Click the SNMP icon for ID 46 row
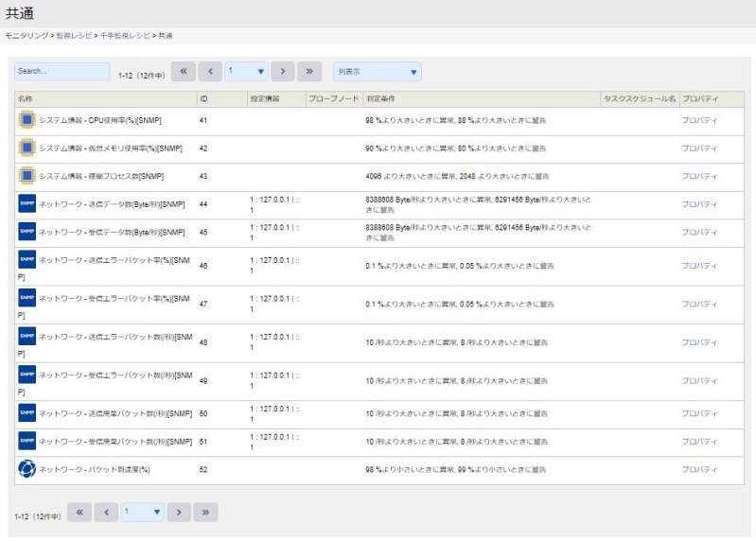The width and height of the screenshot is (756, 541). [27, 260]
